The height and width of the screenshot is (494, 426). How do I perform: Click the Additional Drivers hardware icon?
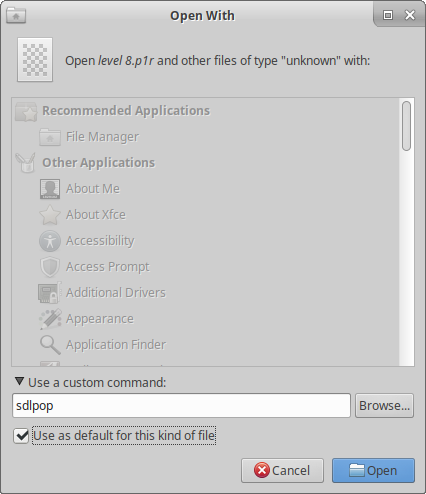50,293
